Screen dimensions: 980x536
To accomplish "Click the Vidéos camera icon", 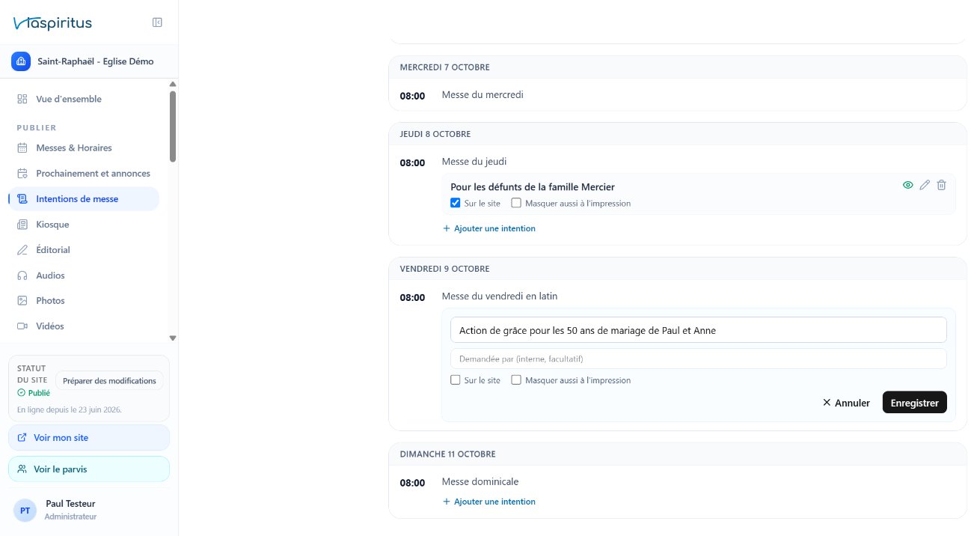I will tap(22, 326).
